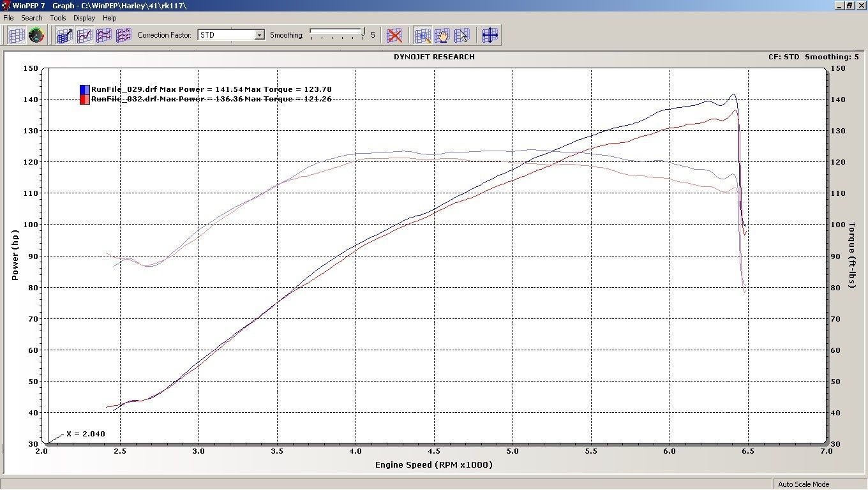Open the Help menu

110,18
